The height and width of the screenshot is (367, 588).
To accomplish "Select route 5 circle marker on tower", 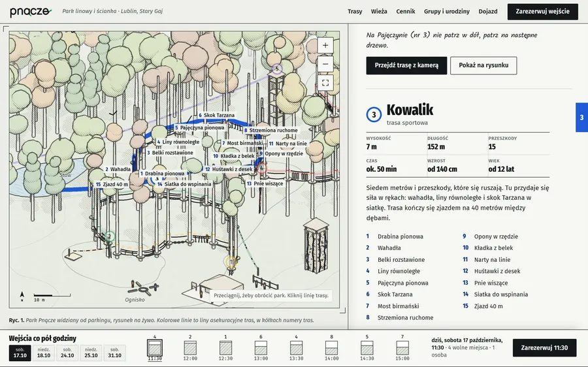I will coord(277,69).
